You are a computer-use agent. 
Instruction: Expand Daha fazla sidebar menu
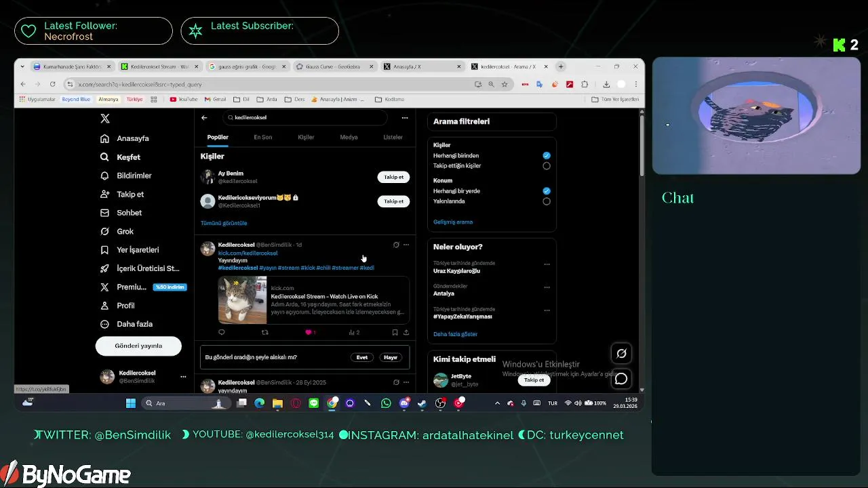pos(126,324)
